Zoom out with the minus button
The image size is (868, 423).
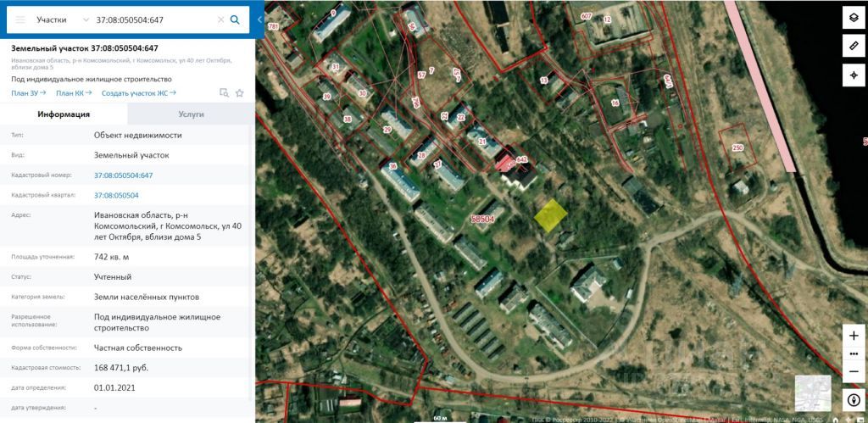click(854, 371)
